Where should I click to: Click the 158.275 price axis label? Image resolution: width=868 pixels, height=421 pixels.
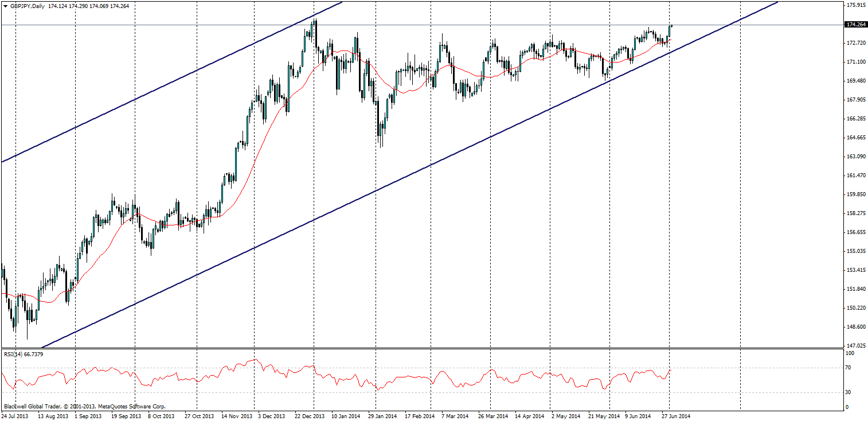click(x=856, y=213)
